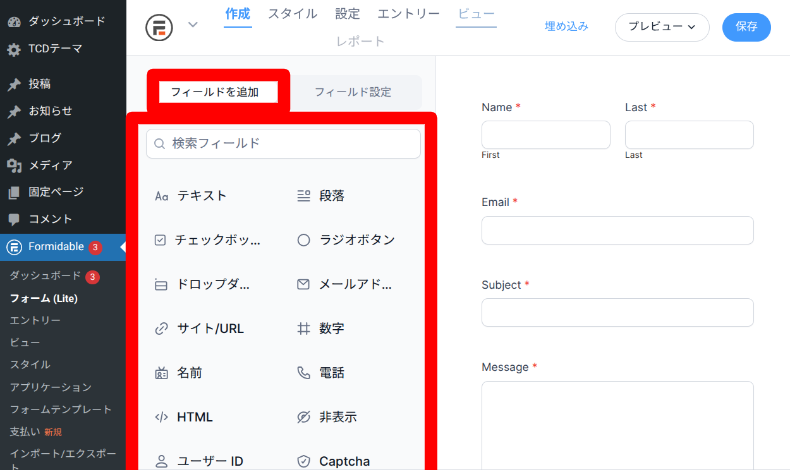Add an HTML field

click(183, 417)
